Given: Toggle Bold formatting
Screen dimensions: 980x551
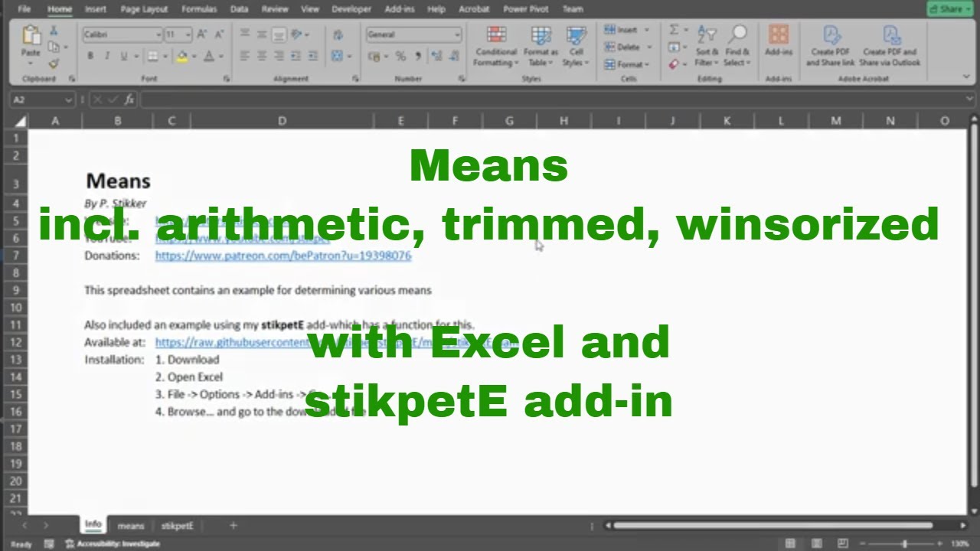Looking at the screenshot, I should click(x=90, y=57).
